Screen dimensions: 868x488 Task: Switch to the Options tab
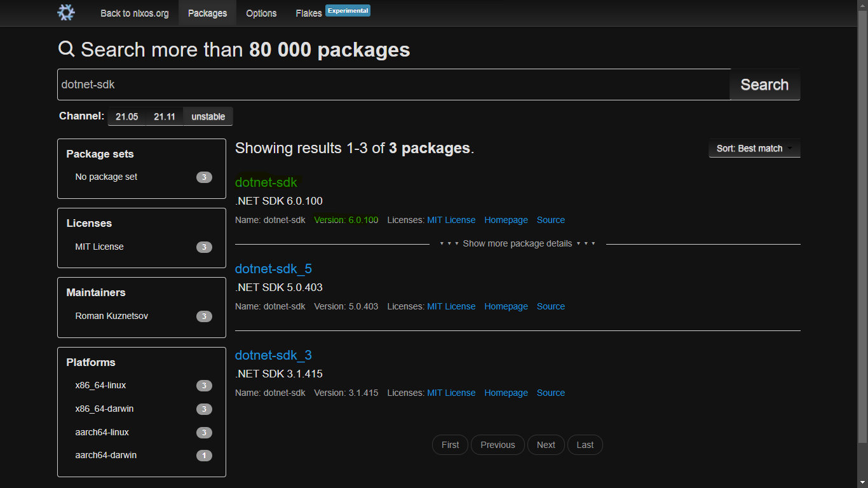click(261, 13)
